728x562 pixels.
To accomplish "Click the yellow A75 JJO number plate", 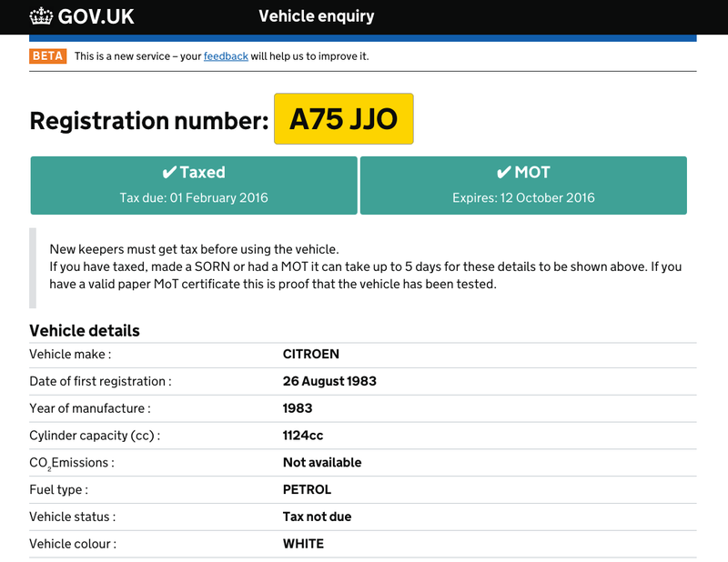I will click(343, 119).
